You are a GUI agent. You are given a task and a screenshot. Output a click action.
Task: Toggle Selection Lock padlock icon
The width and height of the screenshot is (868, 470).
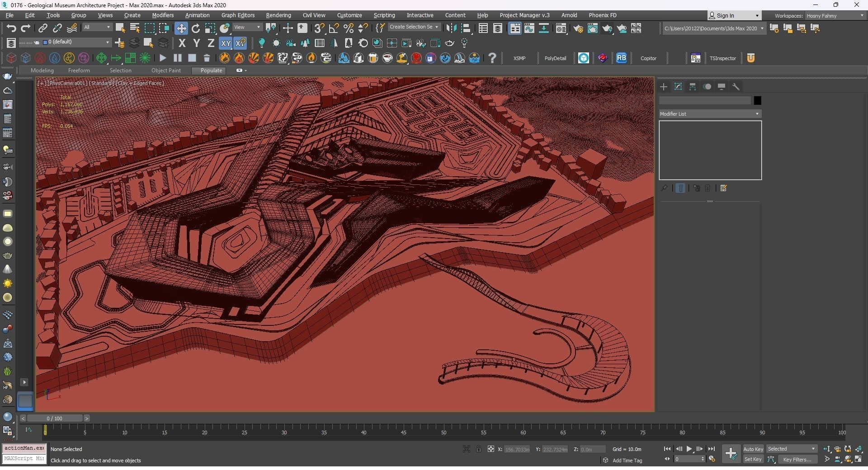(478, 449)
